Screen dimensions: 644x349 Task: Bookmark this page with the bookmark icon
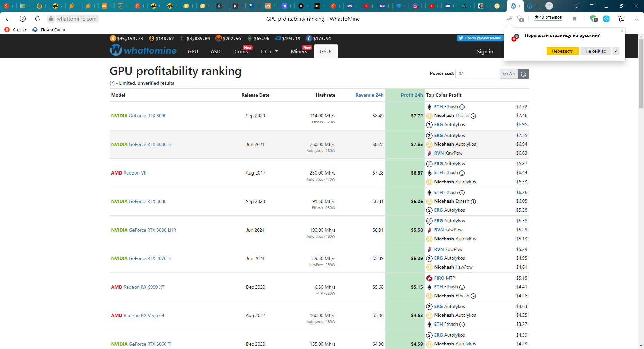[574, 19]
